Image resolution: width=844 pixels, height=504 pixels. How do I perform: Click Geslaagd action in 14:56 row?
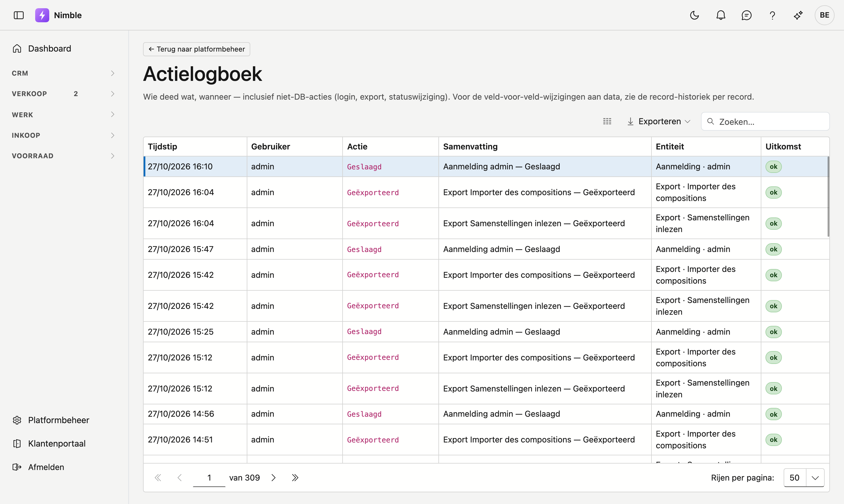pyautogui.click(x=364, y=414)
